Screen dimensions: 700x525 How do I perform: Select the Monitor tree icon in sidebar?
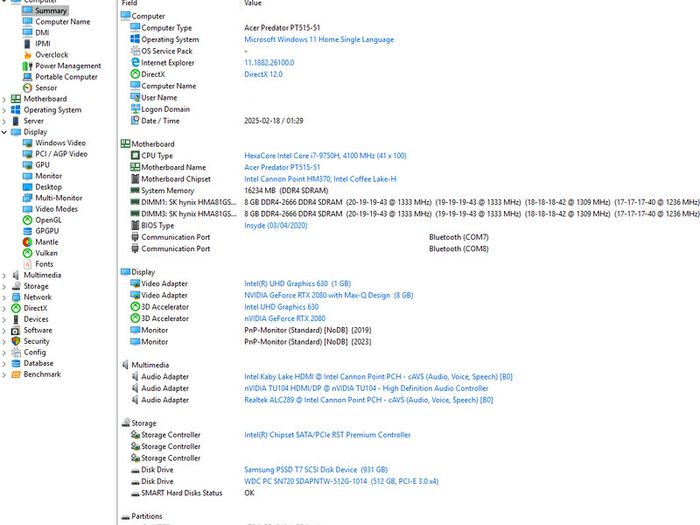point(28,176)
